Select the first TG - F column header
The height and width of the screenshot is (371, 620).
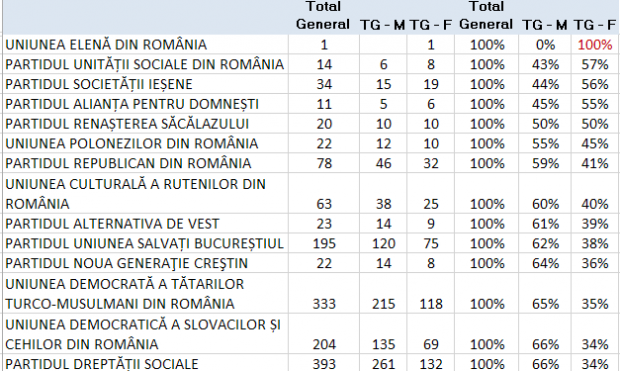pos(431,25)
